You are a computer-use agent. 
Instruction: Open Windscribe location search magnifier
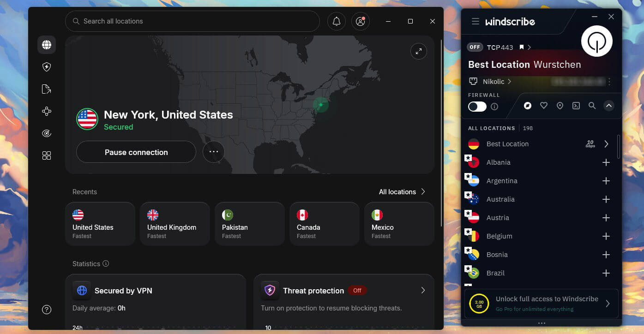tap(592, 106)
